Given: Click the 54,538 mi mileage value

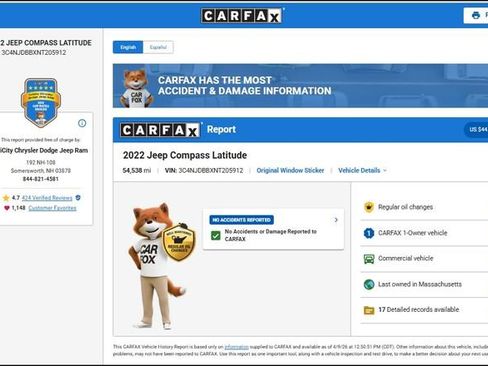Looking at the screenshot, I should [x=137, y=170].
